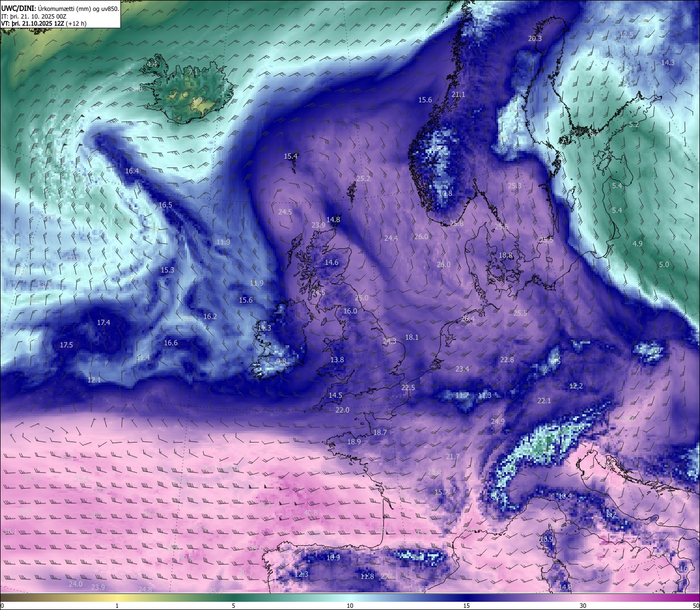Click the 16.6 value label
The image size is (700, 610).
click(171, 343)
